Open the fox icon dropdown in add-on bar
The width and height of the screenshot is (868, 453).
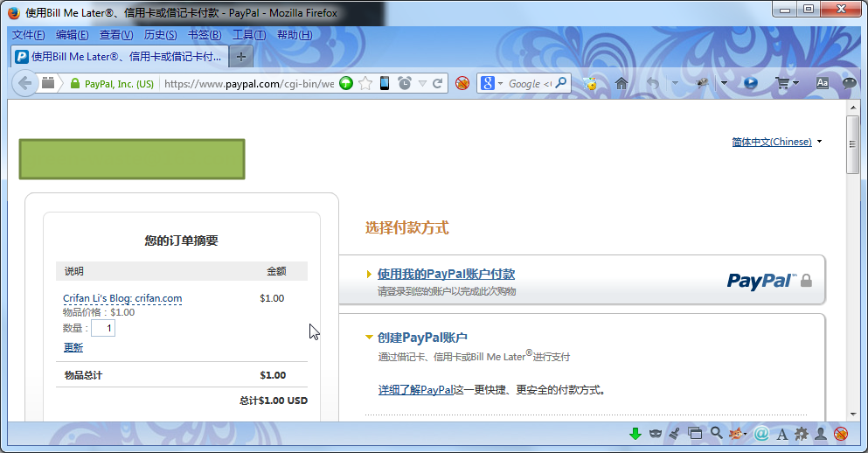[x=746, y=434]
